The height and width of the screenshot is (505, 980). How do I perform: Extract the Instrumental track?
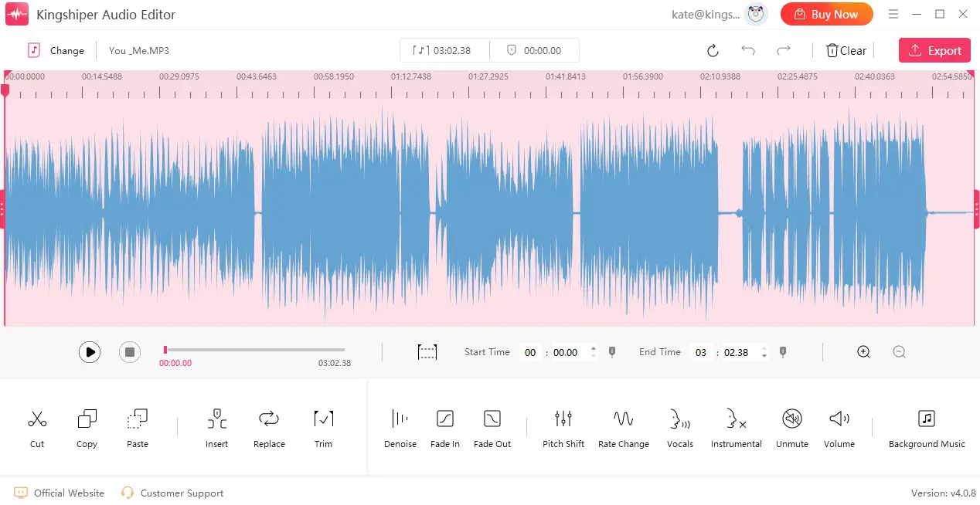coord(736,425)
